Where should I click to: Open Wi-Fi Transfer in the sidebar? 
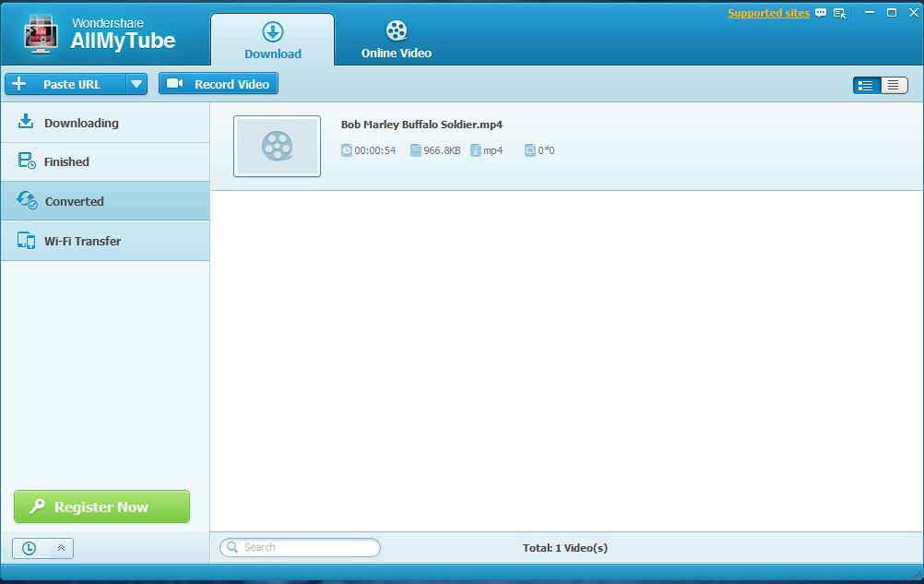[82, 241]
